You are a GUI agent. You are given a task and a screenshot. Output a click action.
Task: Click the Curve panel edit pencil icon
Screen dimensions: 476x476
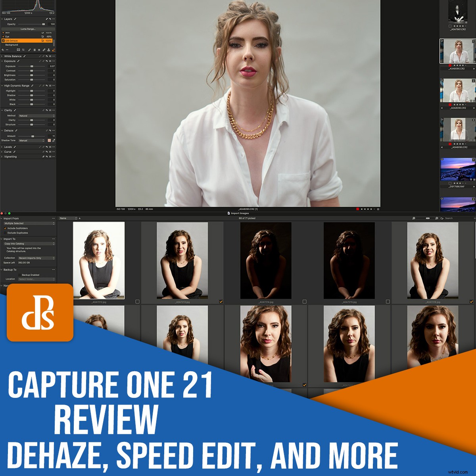point(14,152)
